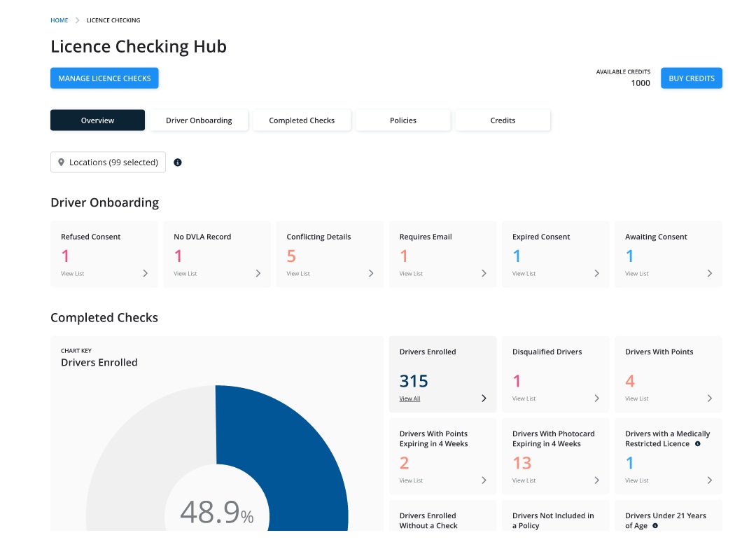Open Expired Consent list via its chevron
The image size is (756, 554).
(596, 274)
